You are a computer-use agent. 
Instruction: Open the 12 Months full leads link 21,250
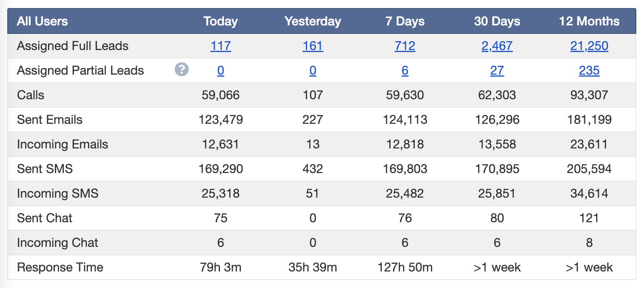click(589, 46)
